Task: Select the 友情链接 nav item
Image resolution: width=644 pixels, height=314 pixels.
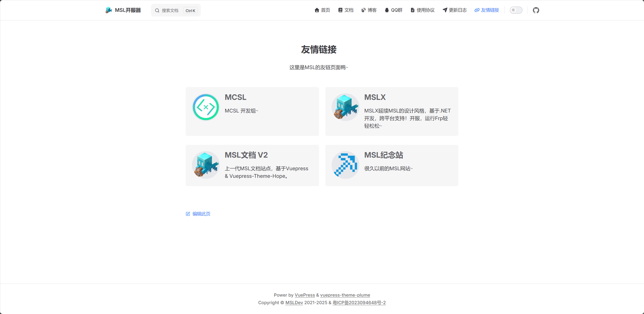Action: pos(487,10)
